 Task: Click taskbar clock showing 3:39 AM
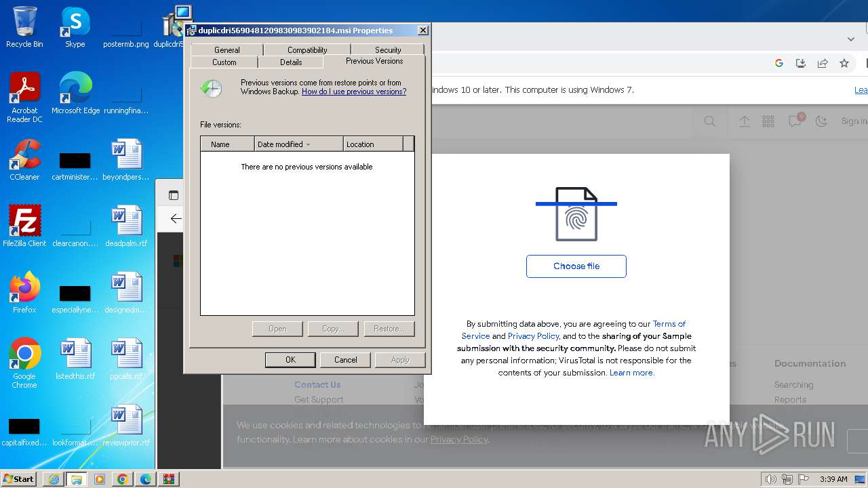833,479
